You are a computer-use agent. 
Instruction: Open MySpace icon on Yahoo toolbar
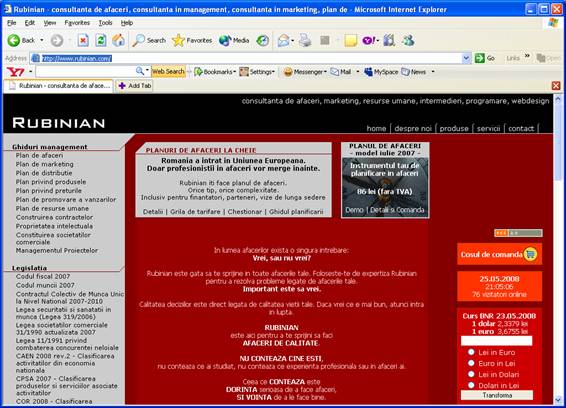coord(369,72)
